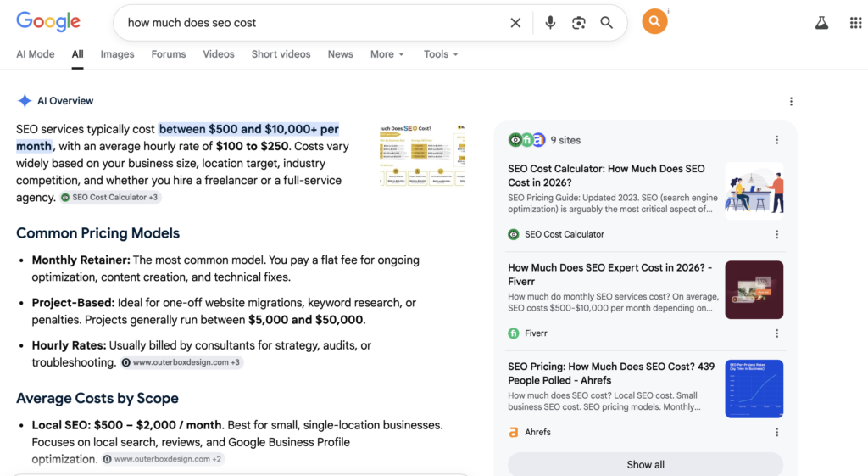Switch to Videos tab
This screenshot has height=476, width=868.
point(219,54)
